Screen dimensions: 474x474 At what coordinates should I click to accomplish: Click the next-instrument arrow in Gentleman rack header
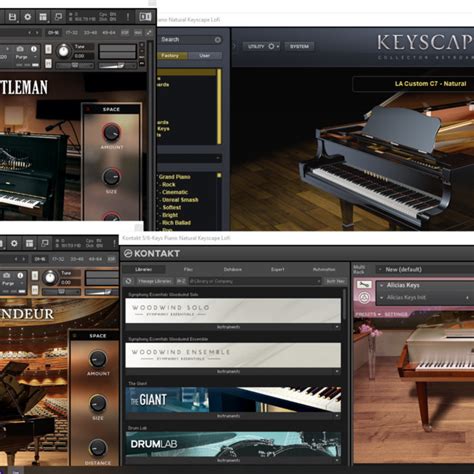click(37, 33)
